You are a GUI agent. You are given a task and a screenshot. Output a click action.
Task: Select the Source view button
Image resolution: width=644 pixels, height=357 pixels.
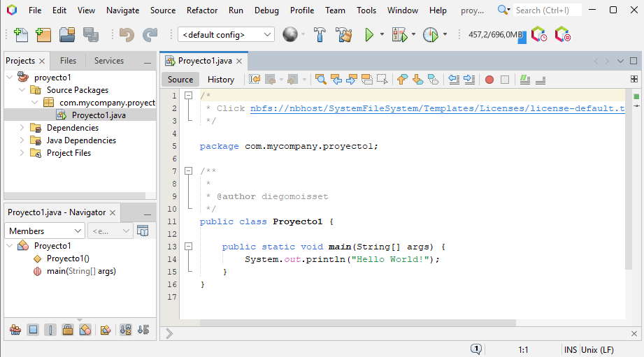click(x=180, y=80)
